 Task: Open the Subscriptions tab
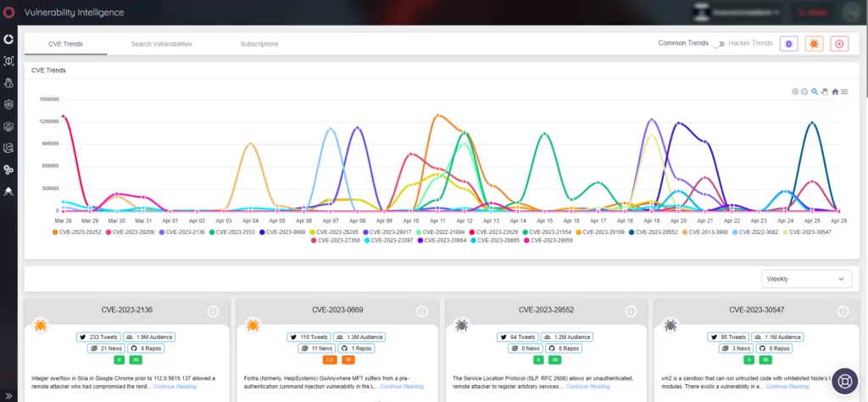click(x=259, y=44)
